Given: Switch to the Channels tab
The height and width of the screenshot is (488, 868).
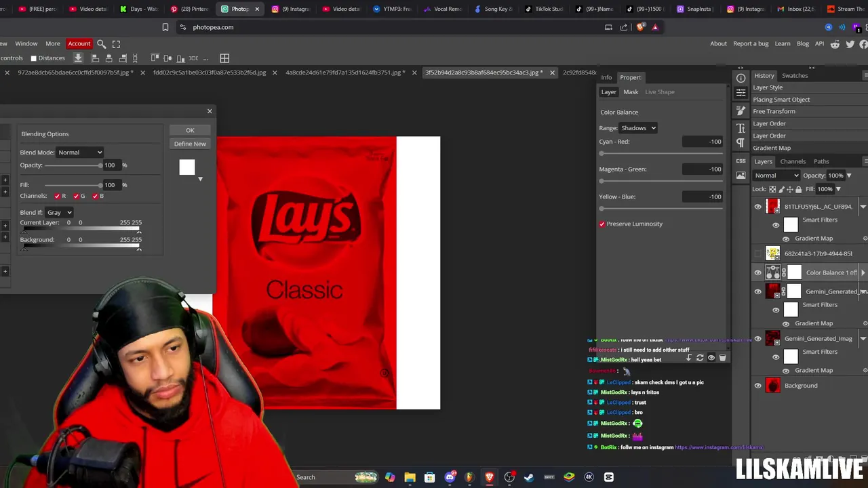Looking at the screenshot, I should (x=793, y=161).
